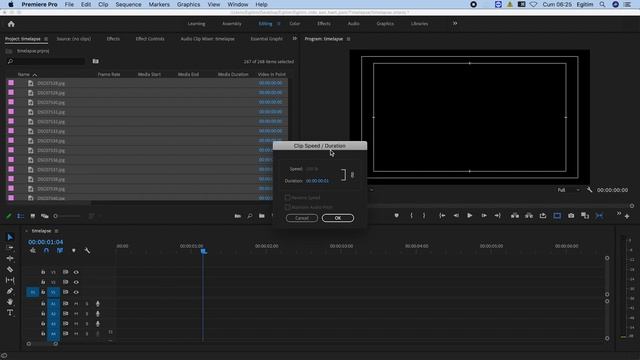This screenshot has width=640, height=360.
Task: Switch to Color workspace tab
Action: [295, 24]
